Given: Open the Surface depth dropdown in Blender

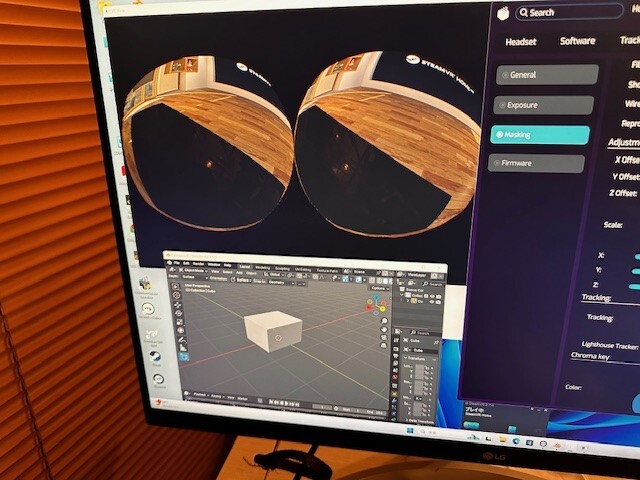Looking at the screenshot, I should pos(195,277).
